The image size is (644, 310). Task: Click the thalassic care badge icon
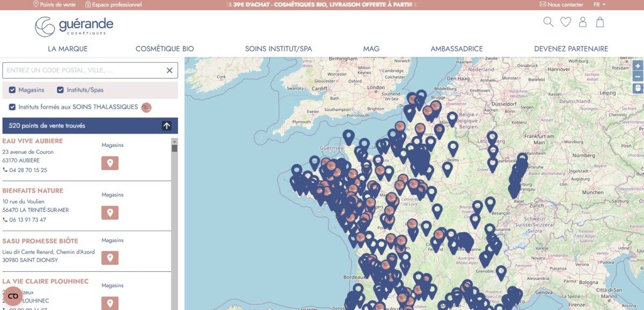coord(147,107)
